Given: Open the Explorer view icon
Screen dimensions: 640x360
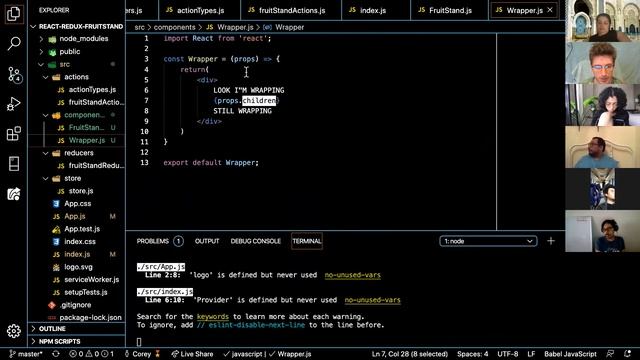Looking at the screenshot, I should [x=13, y=14].
